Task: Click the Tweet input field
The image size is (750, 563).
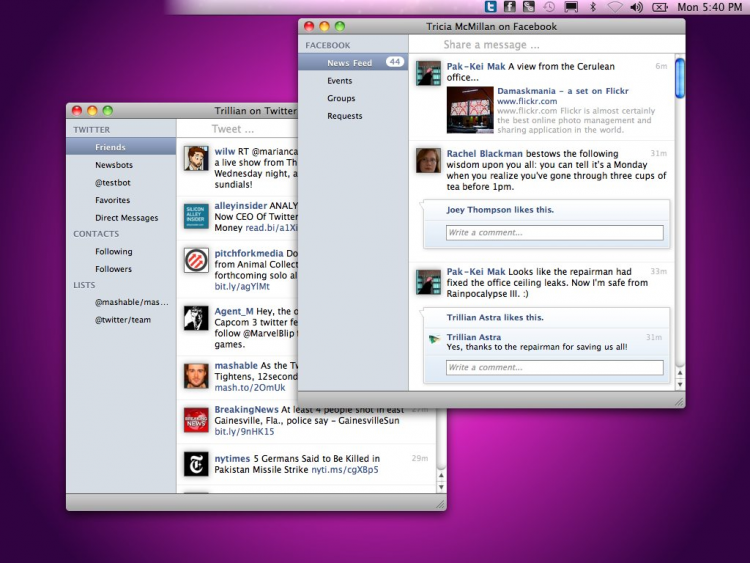Action: 237,129
